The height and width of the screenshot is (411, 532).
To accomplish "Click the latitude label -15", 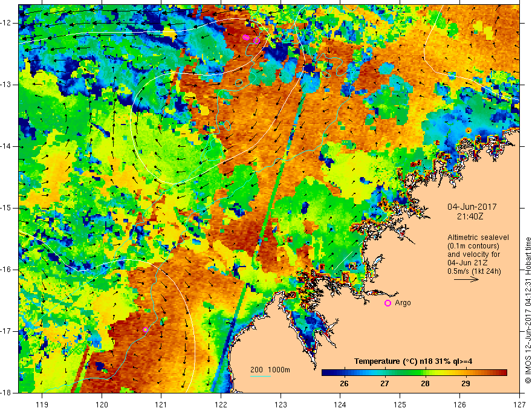I will 7,208.
